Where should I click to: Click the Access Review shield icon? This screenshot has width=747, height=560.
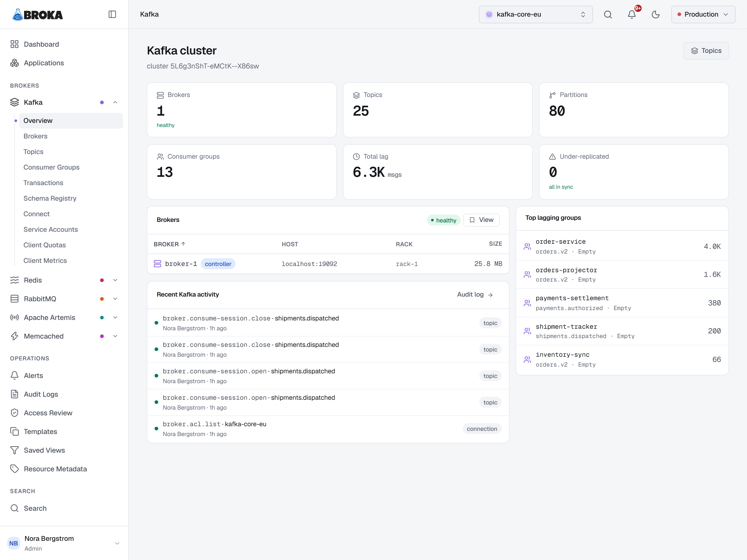click(x=15, y=413)
